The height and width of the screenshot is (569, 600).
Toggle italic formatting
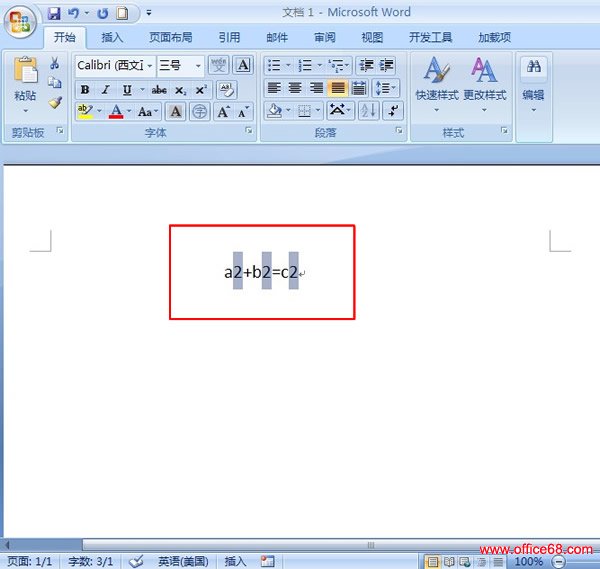[x=106, y=90]
